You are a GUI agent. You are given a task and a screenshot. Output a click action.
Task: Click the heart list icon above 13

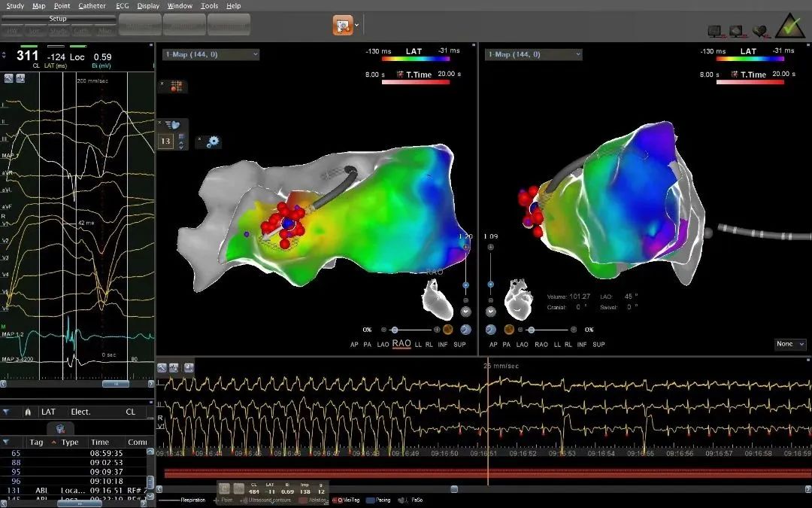173,125
